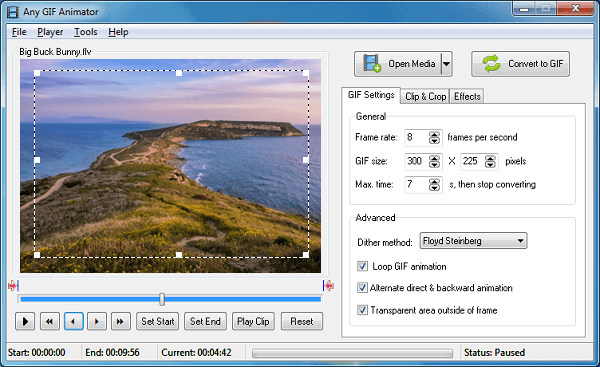The image size is (600, 367).
Task: Click the GIF width field showing 300
Action: tap(417, 161)
